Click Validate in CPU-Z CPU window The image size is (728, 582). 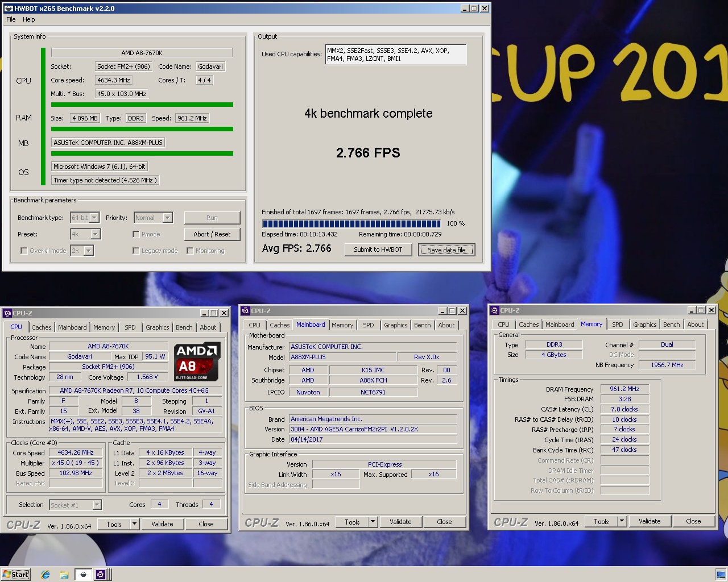pyautogui.click(x=162, y=524)
